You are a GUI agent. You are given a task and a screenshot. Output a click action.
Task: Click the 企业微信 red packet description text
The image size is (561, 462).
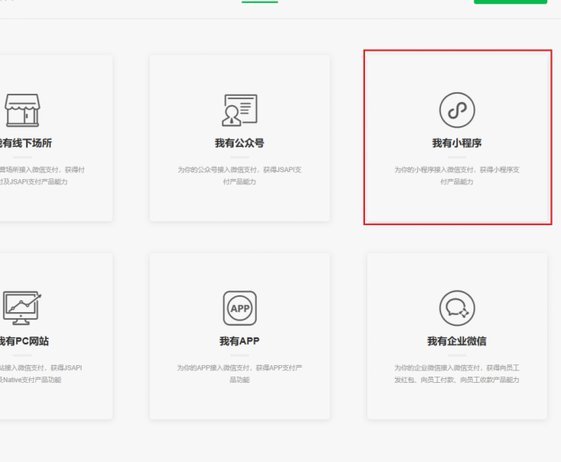pyautogui.click(x=457, y=373)
